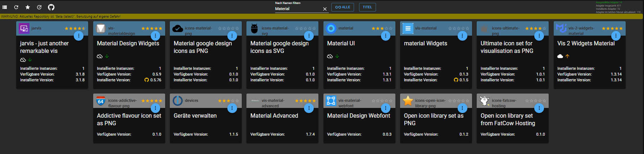Click the empty star rating on vis-material card
The image size is (644, 154).
pos(459,28)
